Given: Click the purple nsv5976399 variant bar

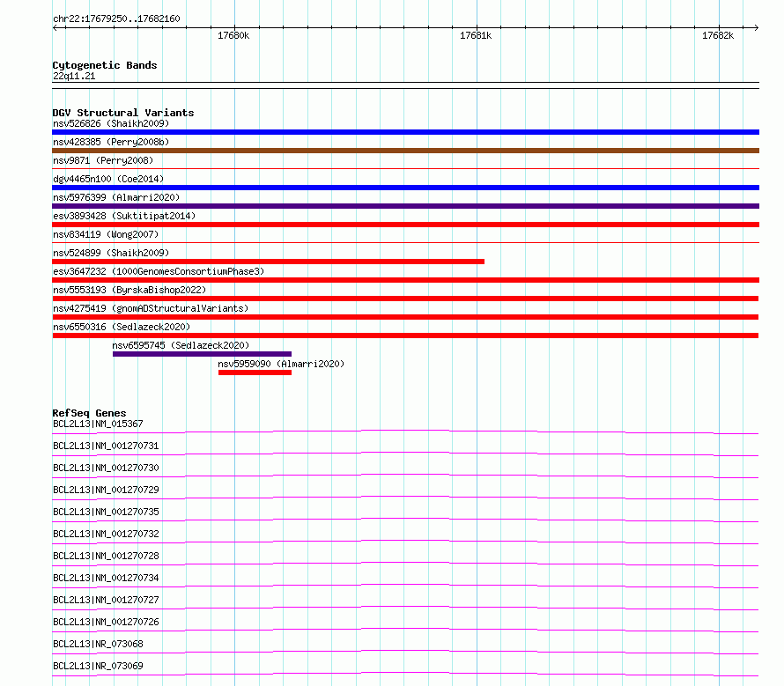Looking at the screenshot, I should (405, 206).
